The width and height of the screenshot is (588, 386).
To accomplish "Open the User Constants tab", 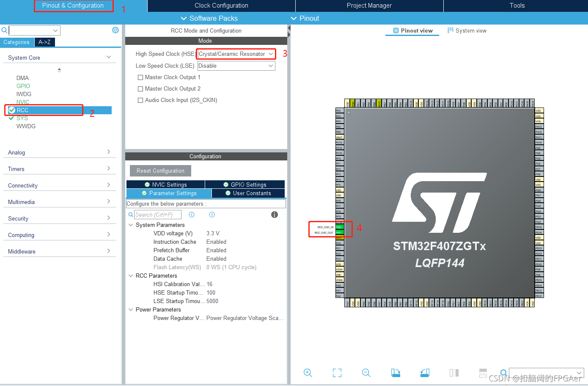I will coord(248,193).
